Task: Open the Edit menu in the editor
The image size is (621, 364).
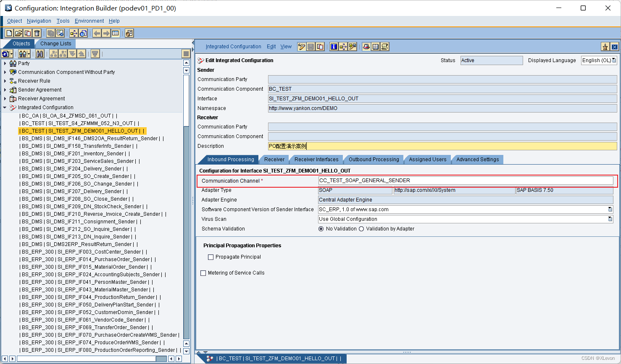Action: (271, 47)
